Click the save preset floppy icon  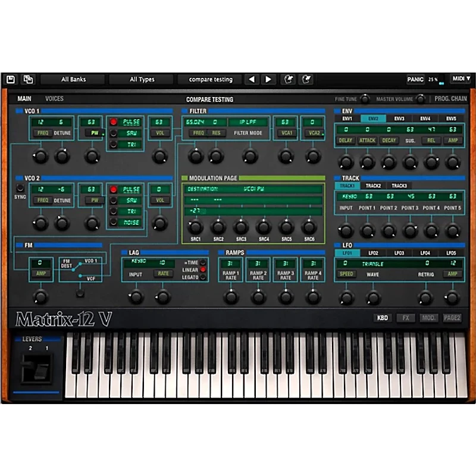pyautogui.click(x=11, y=79)
